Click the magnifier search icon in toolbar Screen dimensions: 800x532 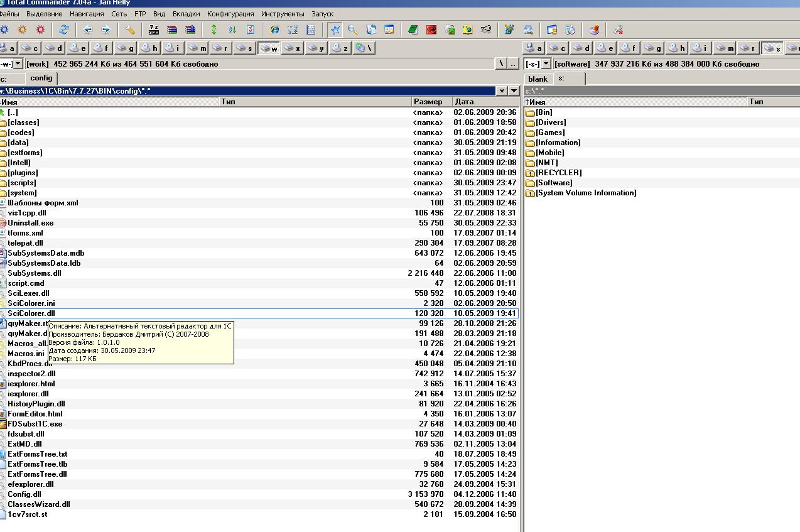[353, 30]
